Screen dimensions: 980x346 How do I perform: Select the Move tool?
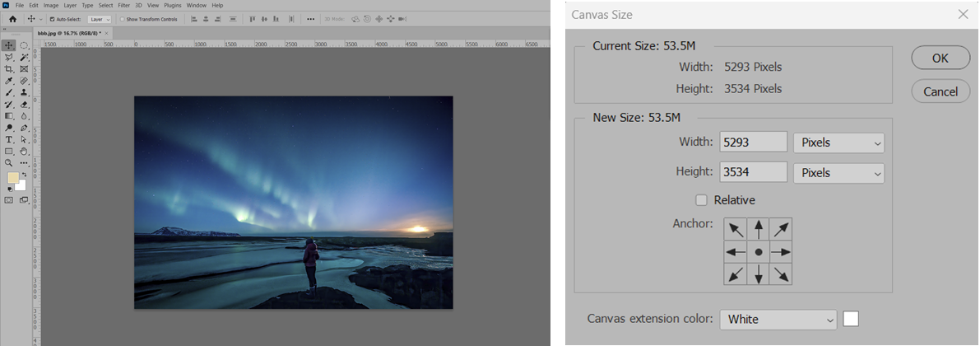click(x=9, y=45)
